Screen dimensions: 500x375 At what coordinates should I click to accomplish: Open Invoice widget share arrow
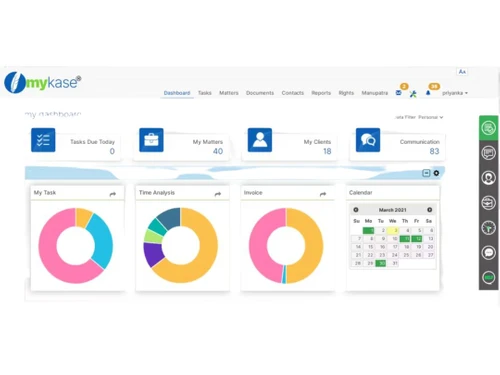(x=323, y=194)
